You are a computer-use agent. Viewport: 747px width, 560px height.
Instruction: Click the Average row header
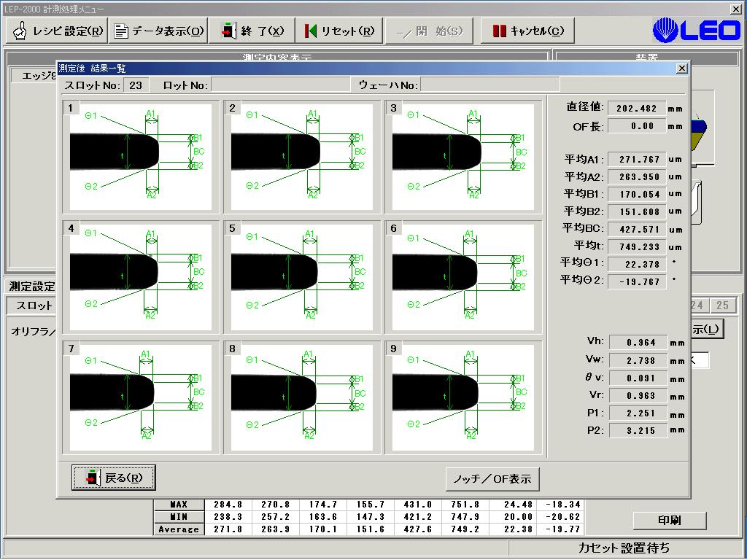(179, 529)
